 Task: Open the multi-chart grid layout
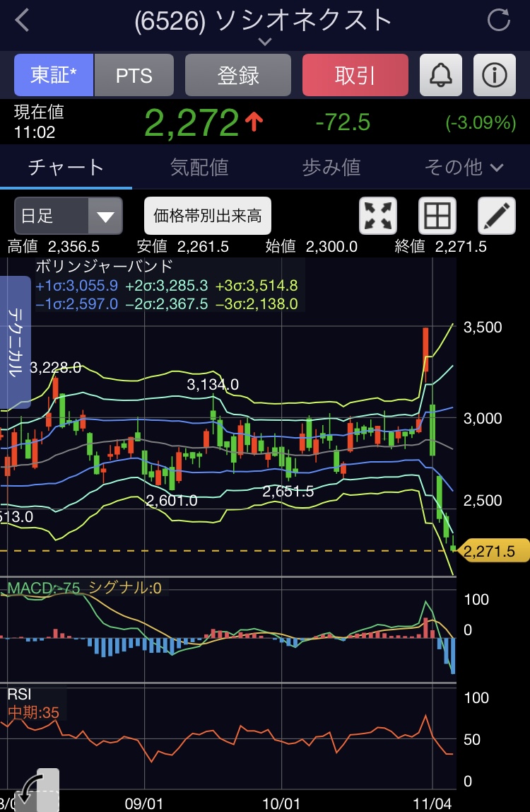click(437, 216)
